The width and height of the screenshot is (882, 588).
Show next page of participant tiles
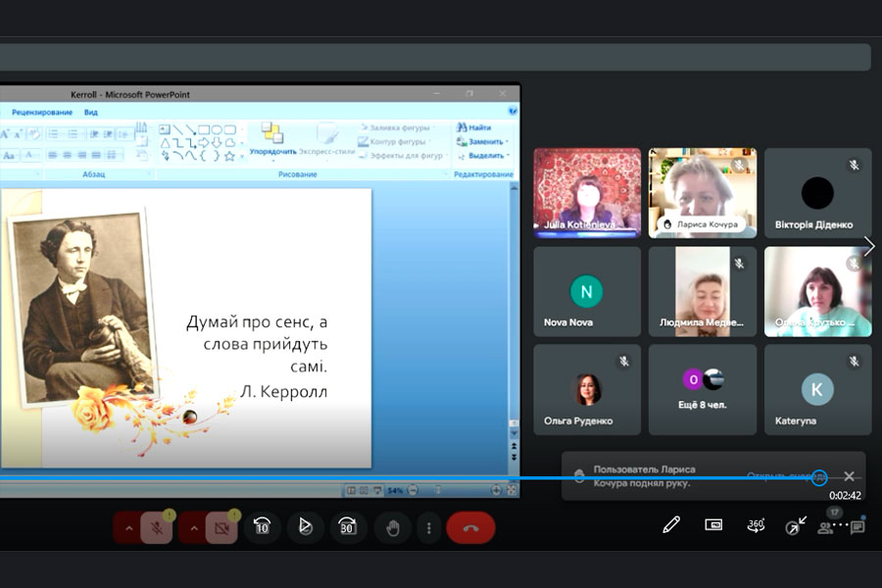(x=869, y=246)
